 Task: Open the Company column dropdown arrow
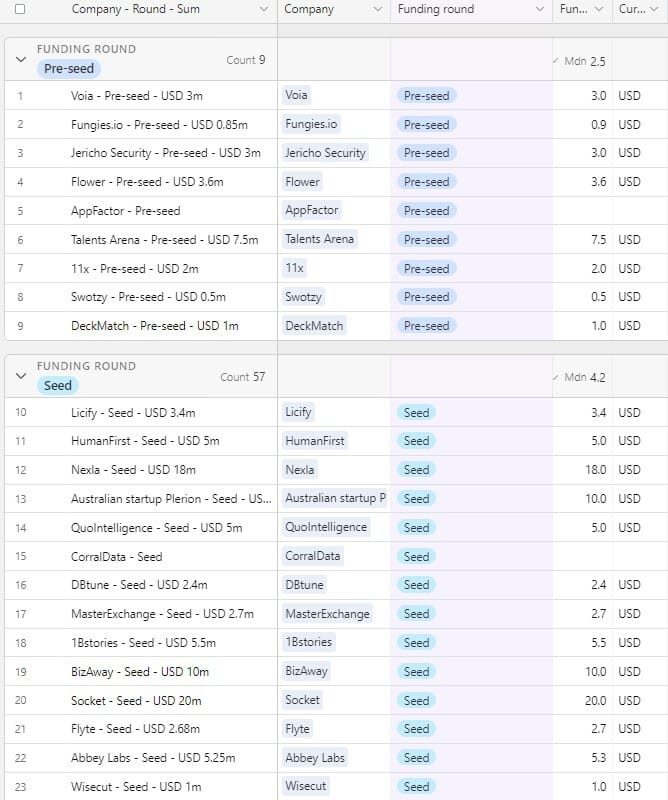(378, 9)
